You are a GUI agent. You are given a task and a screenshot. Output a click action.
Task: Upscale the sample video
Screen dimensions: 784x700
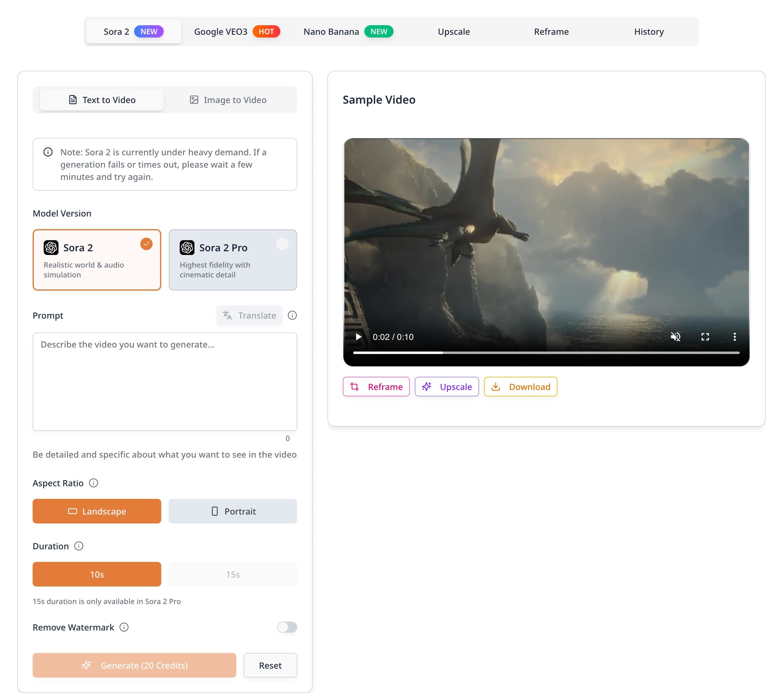(447, 387)
